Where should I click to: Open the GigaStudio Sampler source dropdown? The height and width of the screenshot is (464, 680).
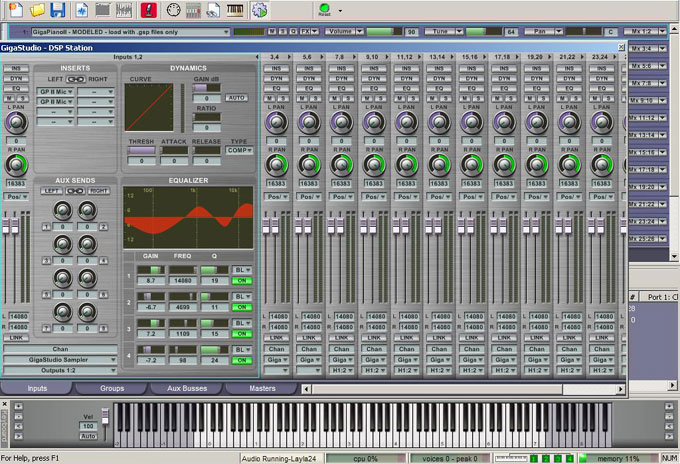click(60, 360)
